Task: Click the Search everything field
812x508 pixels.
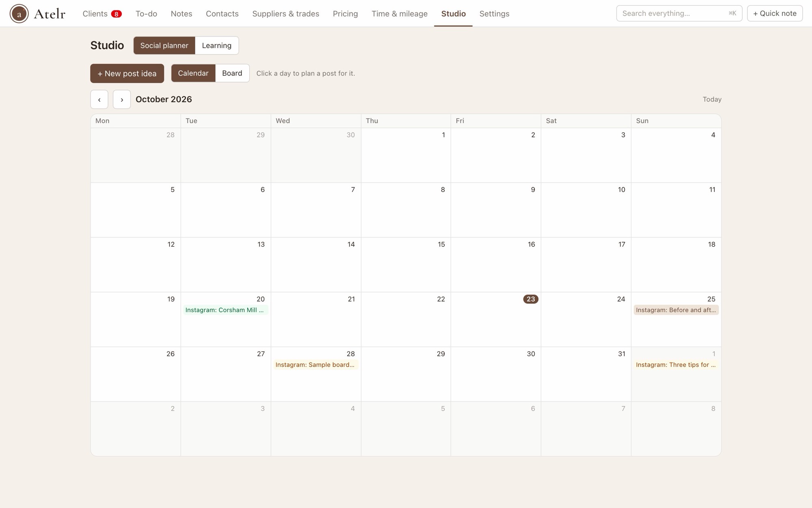Action: [x=679, y=13]
